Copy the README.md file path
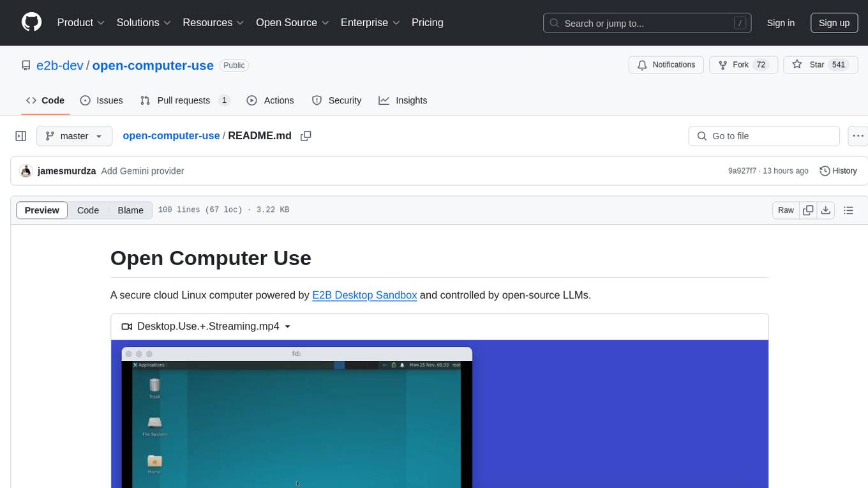 click(306, 136)
